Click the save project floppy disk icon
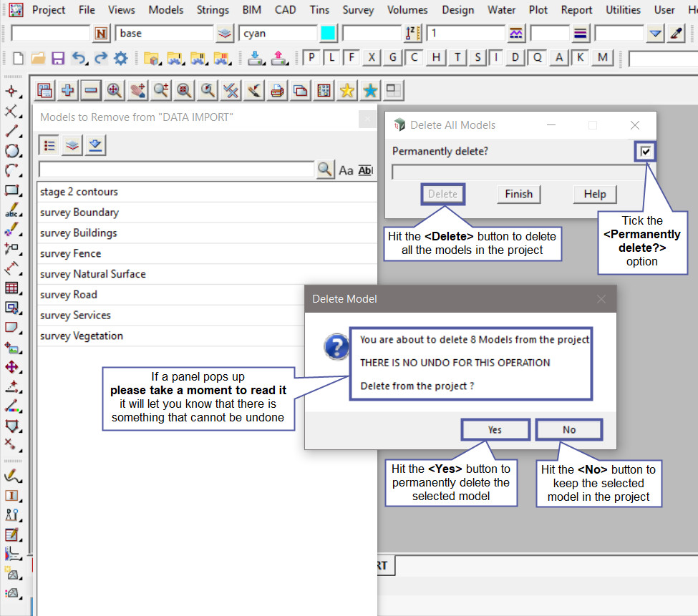This screenshot has height=616, width=698. 58,58
